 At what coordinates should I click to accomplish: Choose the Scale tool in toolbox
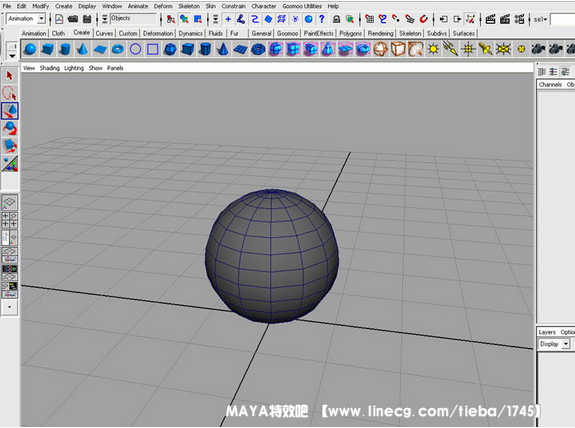pos(10,146)
